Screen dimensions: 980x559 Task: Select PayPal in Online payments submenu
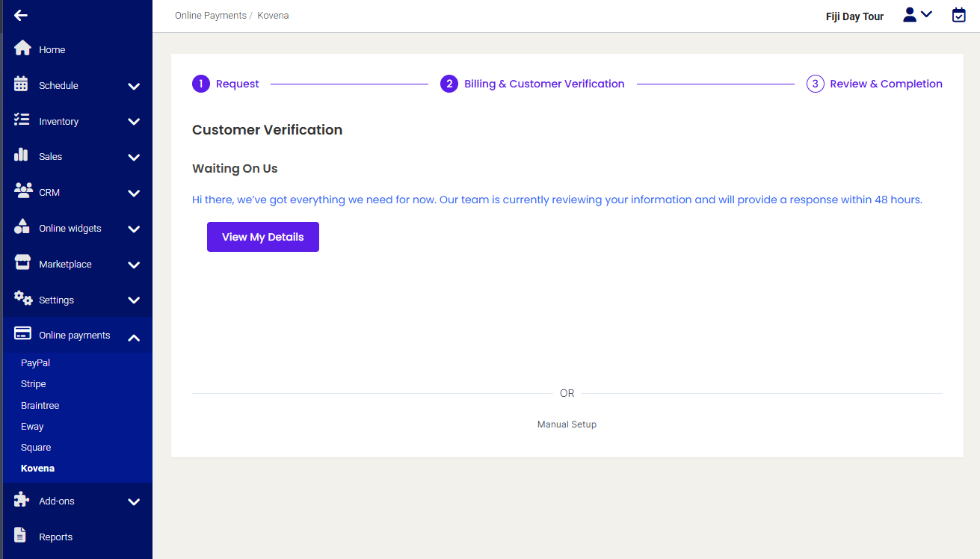click(x=36, y=362)
